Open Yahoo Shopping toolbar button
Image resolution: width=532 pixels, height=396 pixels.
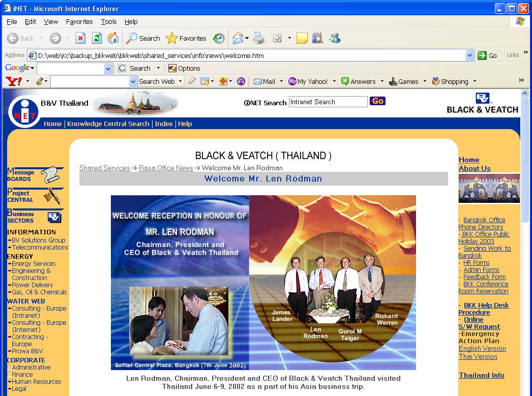pos(450,81)
